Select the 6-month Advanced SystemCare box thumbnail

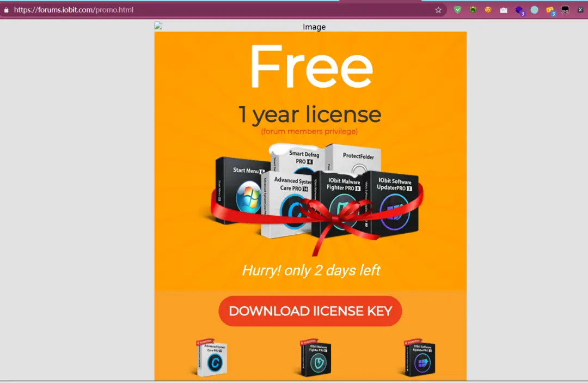pyautogui.click(x=211, y=358)
